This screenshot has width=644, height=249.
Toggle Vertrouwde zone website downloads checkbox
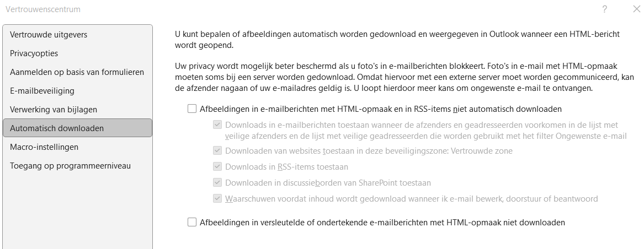[217, 151]
